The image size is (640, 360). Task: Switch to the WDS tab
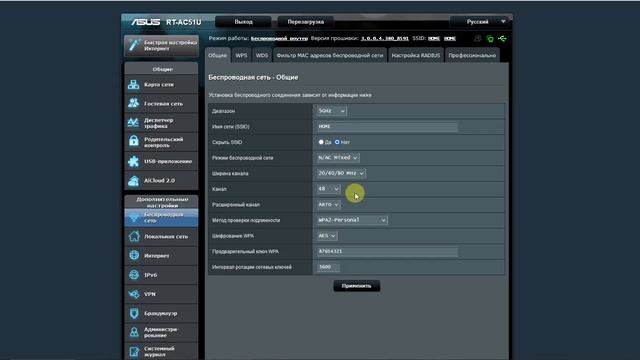[262, 55]
